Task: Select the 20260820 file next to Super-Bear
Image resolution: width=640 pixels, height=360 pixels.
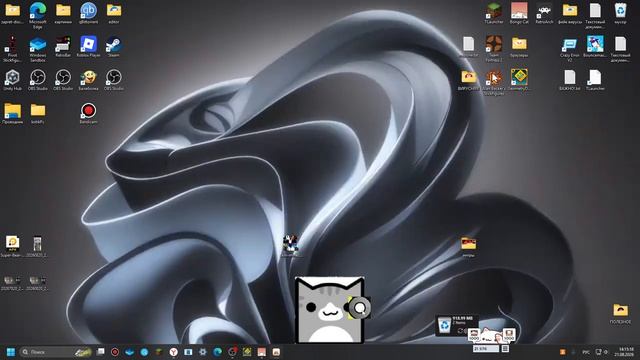Action: click(37, 247)
